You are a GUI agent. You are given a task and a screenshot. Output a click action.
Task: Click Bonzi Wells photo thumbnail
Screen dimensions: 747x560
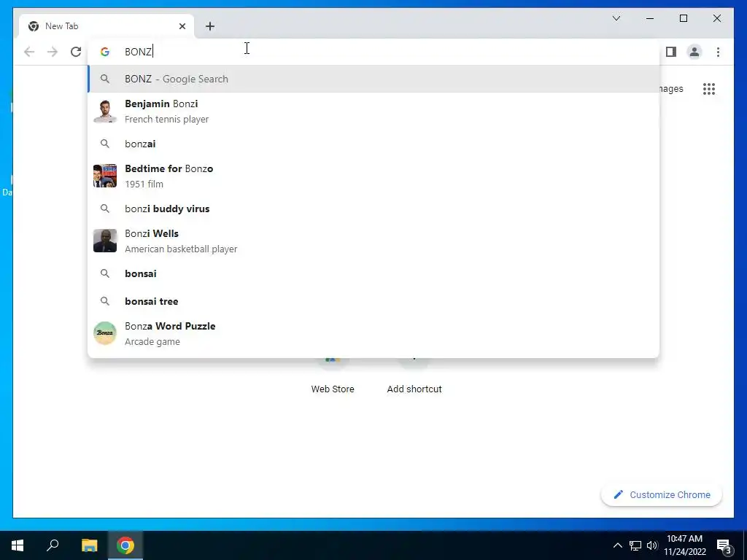tap(105, 241)
